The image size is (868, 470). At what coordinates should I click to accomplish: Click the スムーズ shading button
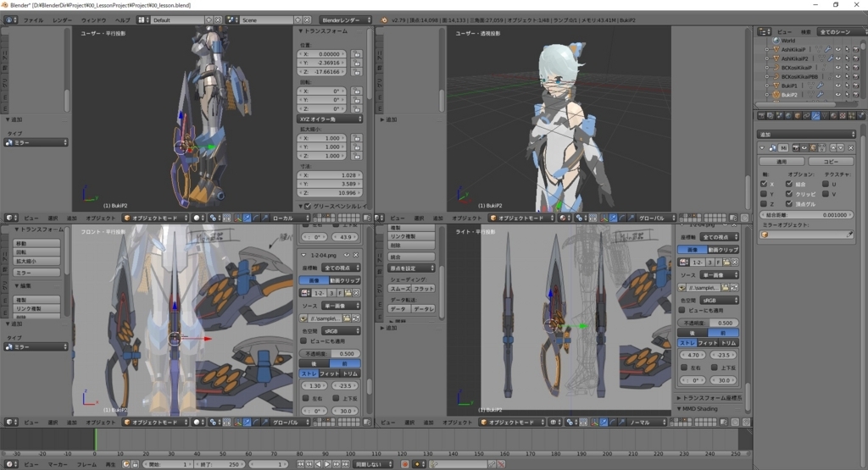(x=400, y=289)
